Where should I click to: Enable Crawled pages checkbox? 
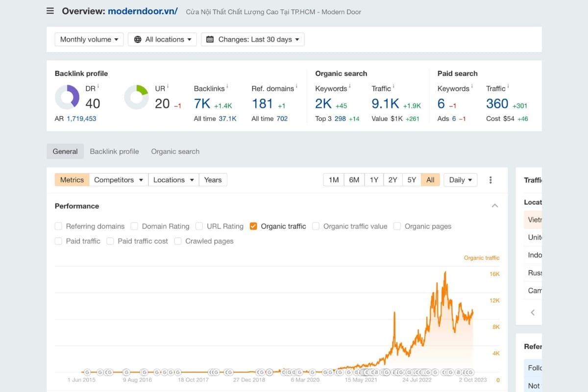(178, 241)
